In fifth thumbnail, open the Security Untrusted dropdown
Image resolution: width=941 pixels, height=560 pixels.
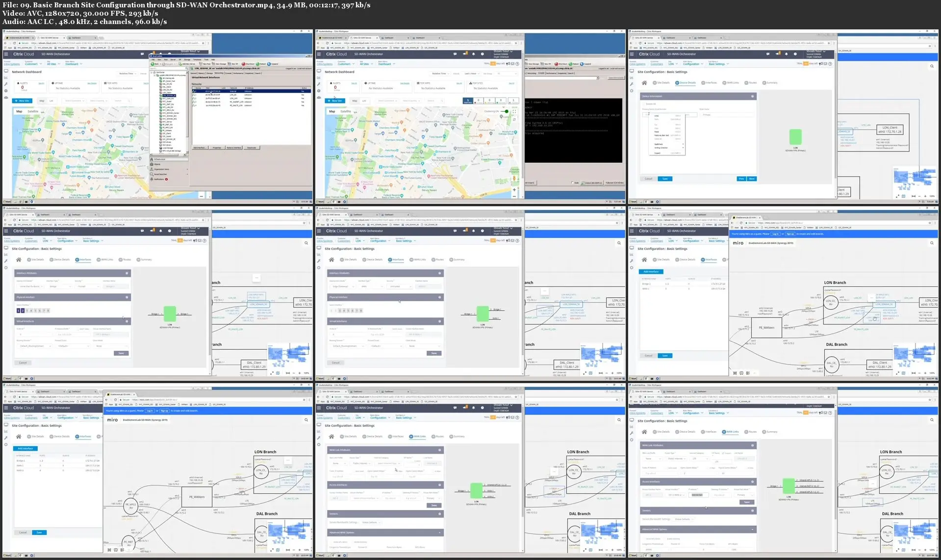(x=400, y=287)
